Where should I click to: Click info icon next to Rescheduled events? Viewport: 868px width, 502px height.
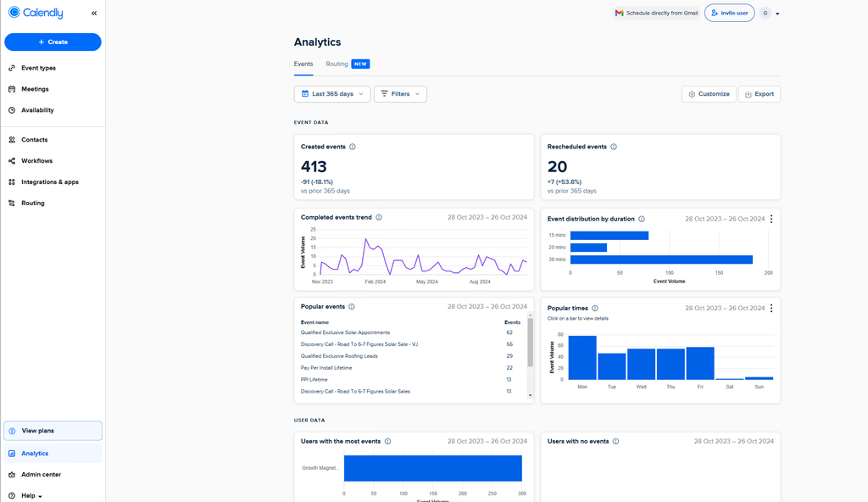click(614, 147)
